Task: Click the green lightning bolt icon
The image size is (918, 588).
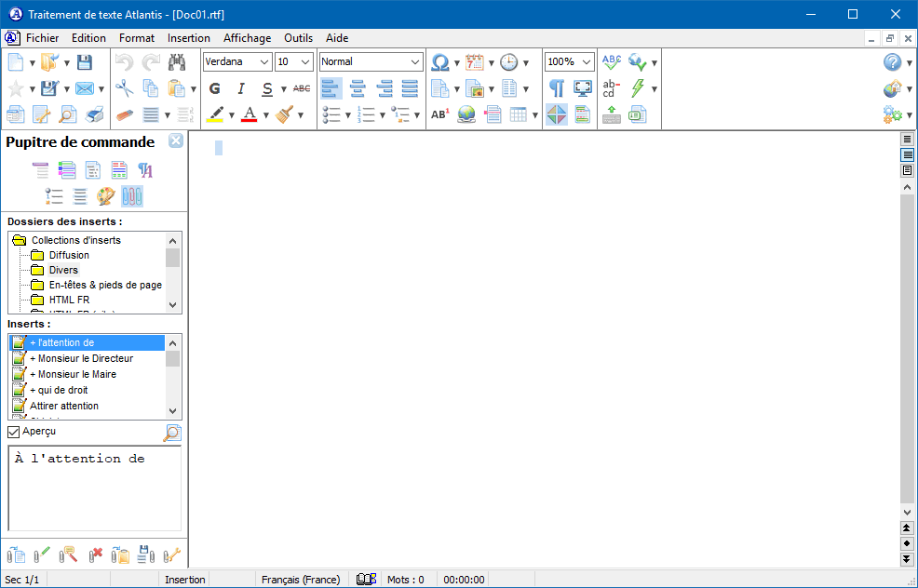Action: click(638, 88)
